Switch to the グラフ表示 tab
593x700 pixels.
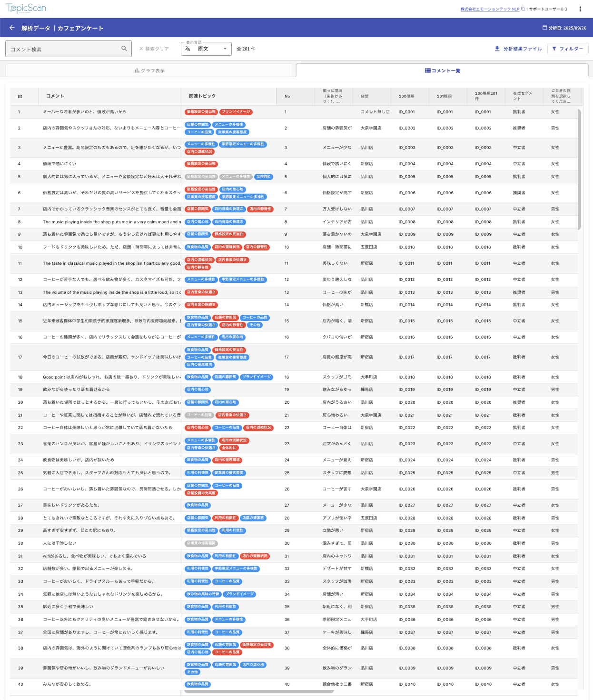coord(149,70)
